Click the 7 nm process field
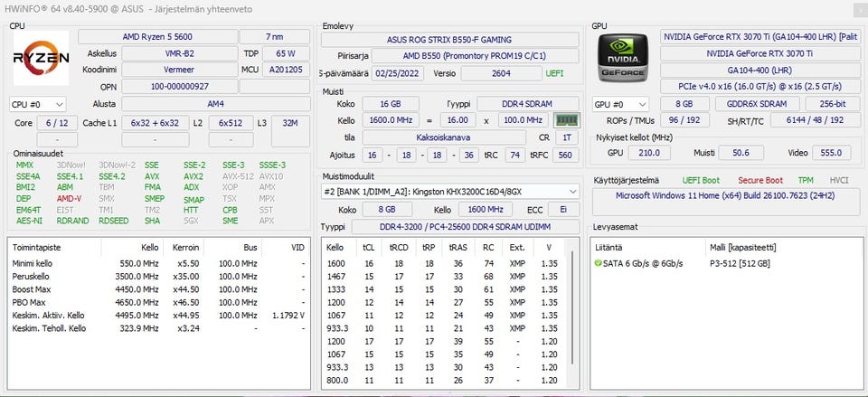 (275, 37)
